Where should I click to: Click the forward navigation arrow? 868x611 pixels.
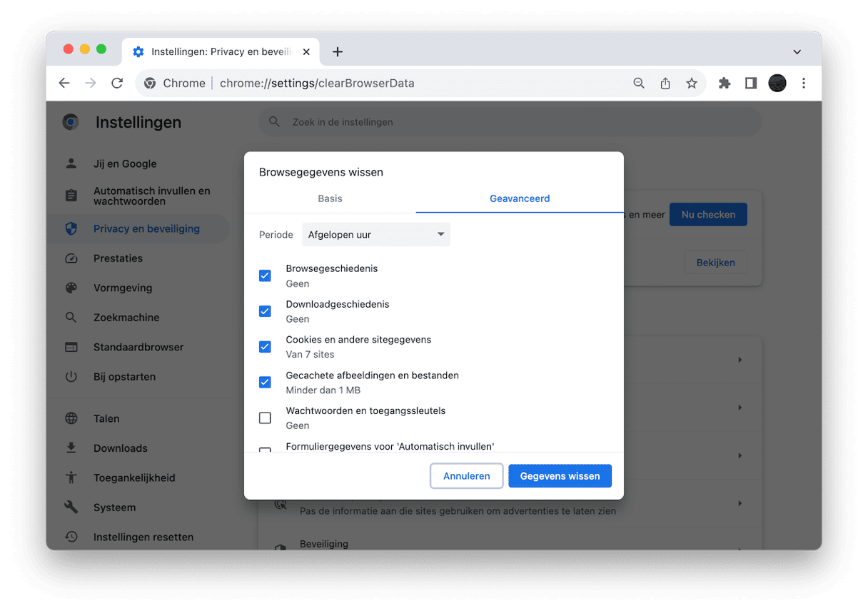click(91, 84)
